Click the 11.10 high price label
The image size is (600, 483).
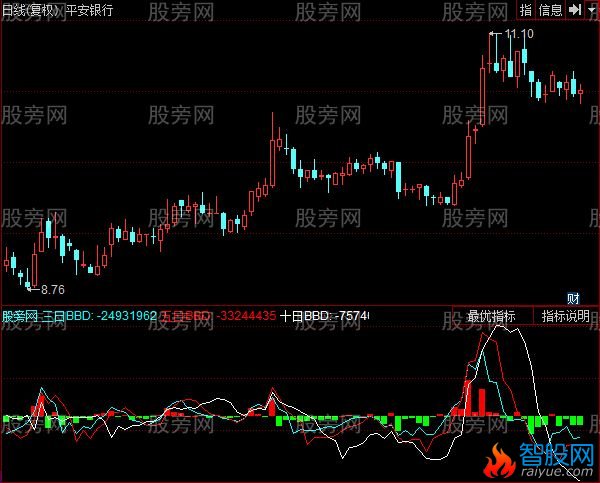(x=519, y=34)
